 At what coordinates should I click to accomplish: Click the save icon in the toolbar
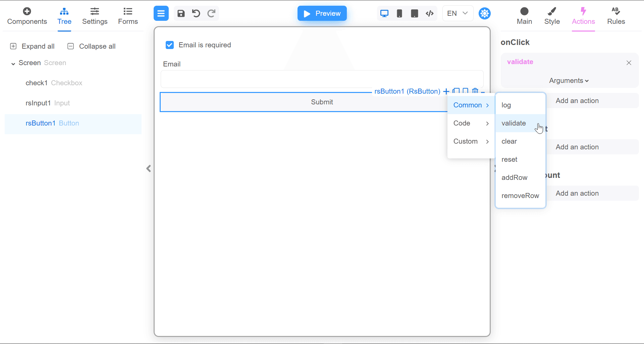tap(181, 13)
